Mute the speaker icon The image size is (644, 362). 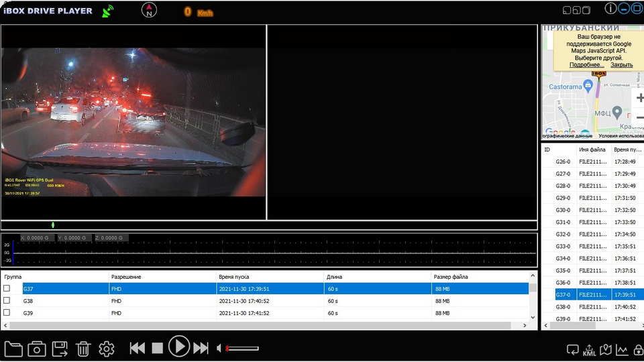[219, 349]
